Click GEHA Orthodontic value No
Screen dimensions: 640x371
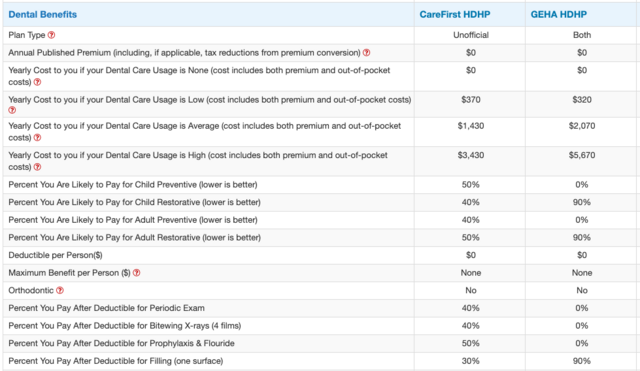click(x=582, y=290)
